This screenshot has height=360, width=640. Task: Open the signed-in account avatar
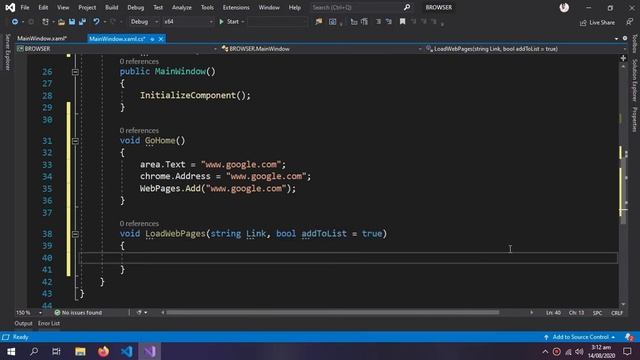pyautogui.click(x=564, y=7)
